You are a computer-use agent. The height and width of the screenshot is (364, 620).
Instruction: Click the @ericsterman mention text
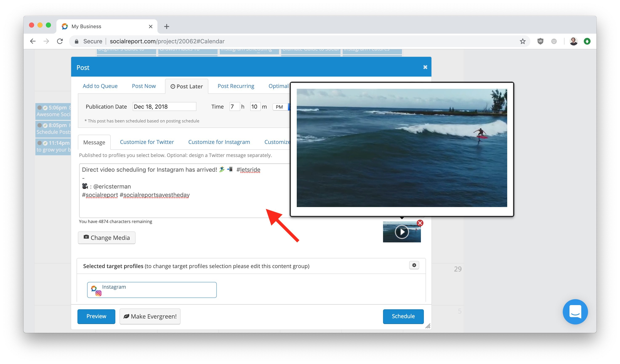click(112, 186)
